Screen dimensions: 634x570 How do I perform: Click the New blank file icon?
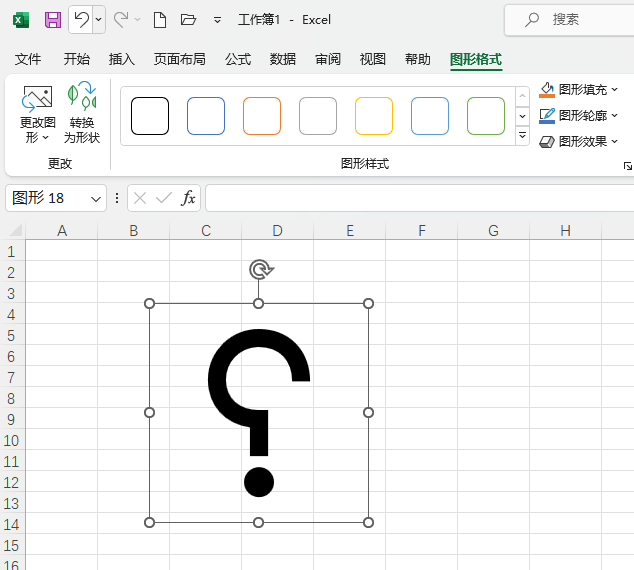pyautogui.click(x=160, y=19)
